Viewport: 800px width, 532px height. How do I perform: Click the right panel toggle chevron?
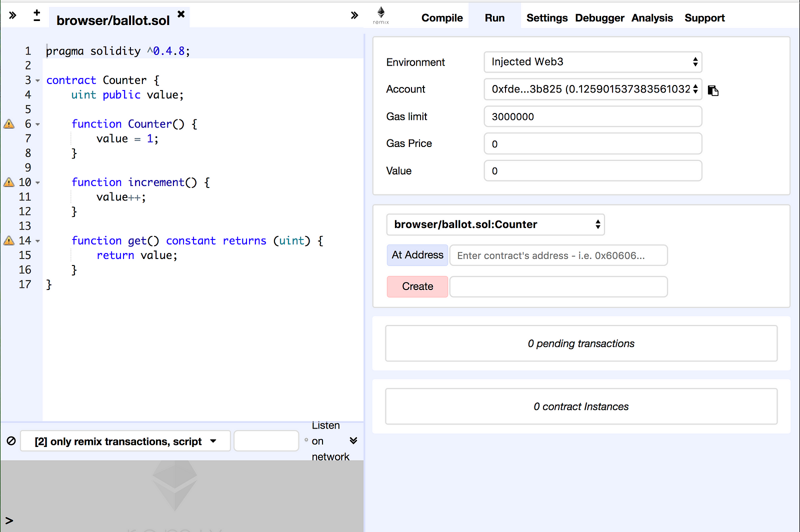[x=354, y=15]
